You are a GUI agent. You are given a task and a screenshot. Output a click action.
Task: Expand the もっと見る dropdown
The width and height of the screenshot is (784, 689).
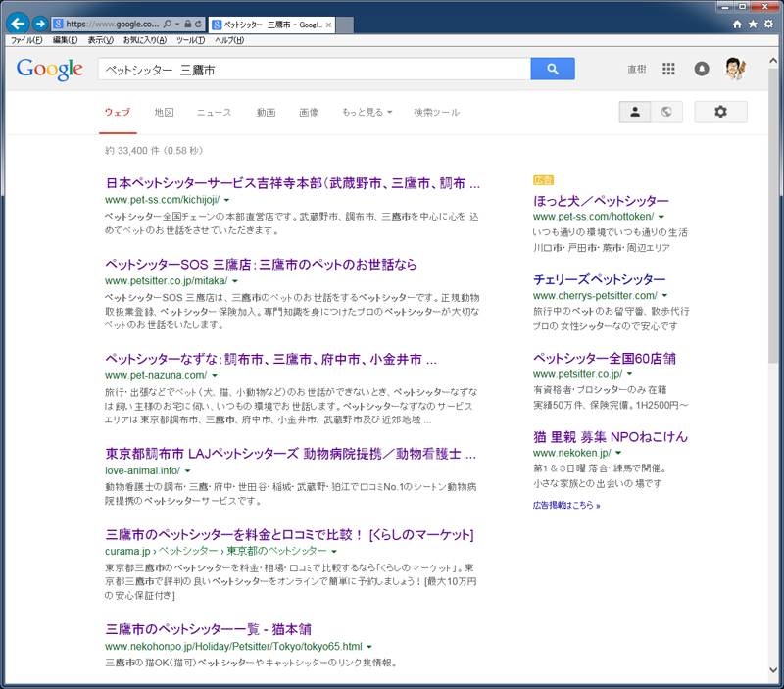point(367,113)
